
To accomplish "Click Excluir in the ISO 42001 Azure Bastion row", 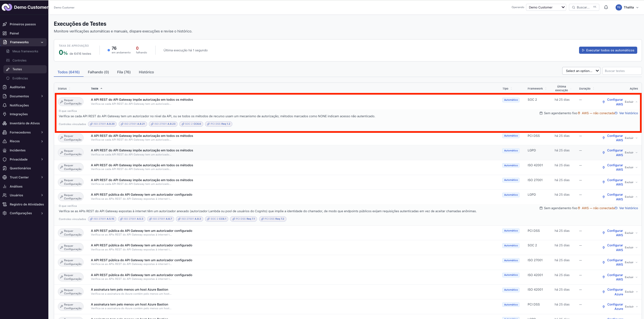I will tap(629, 292).
